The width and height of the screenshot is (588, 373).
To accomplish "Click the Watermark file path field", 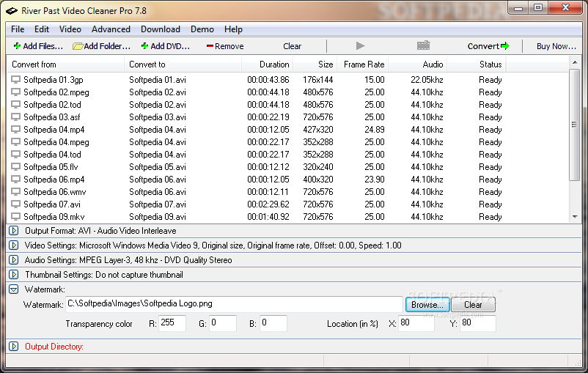I will 234,304.
